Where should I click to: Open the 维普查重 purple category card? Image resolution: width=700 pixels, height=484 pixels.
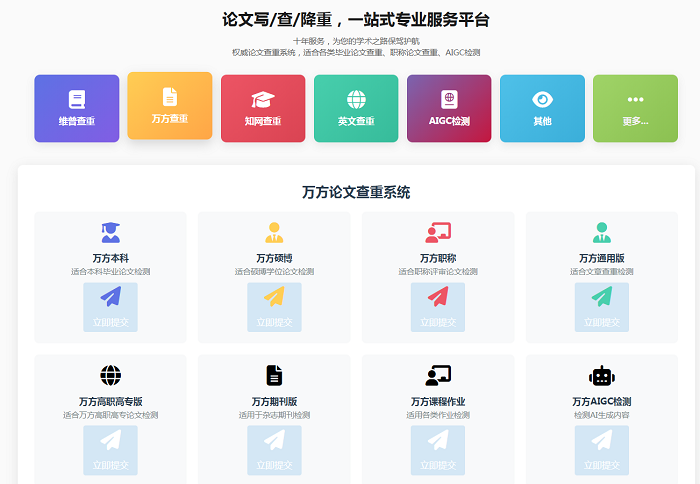pos(77,108)
